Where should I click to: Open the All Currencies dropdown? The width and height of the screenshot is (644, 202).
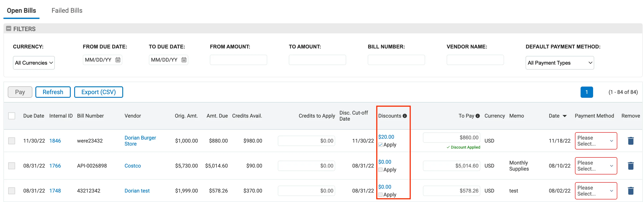34,63
